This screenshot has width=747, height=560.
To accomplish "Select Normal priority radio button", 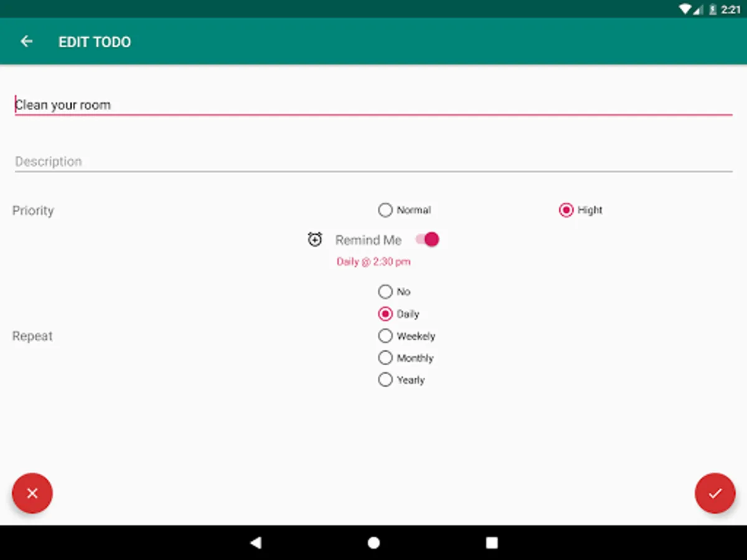I will point(405,210).
